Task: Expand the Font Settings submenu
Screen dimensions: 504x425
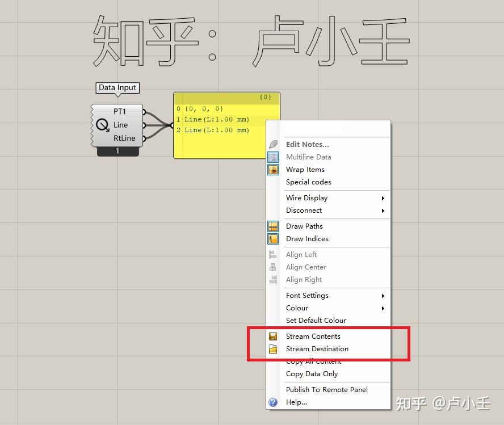Action: 307,295
